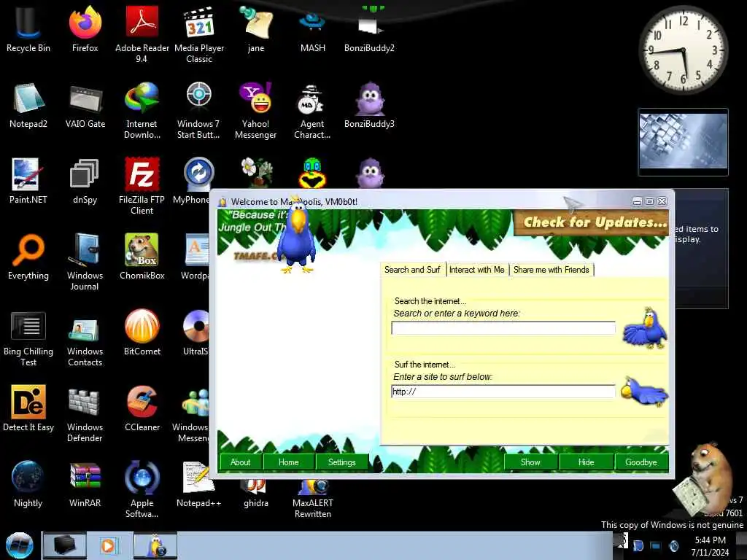Open Bing Chilling Test icon
Screen dimensions: 747x560
(x=28, y=338)
